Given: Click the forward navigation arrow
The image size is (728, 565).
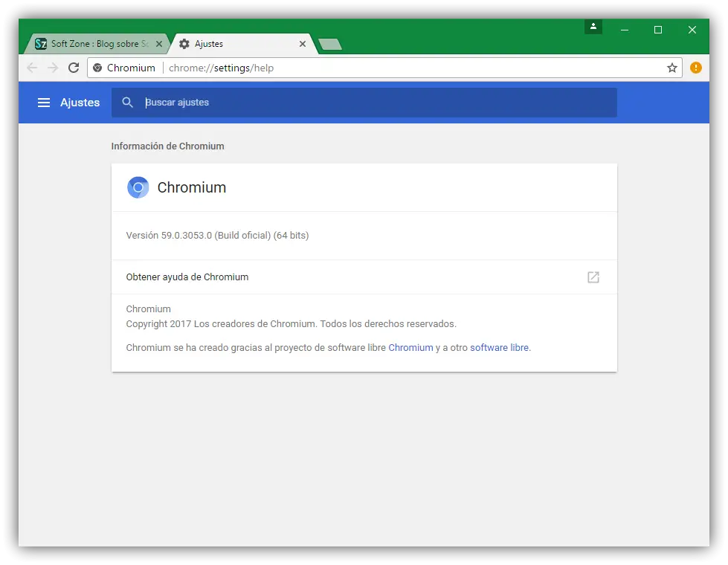Looking at the screenshot, I should click(x=53, y=68).
